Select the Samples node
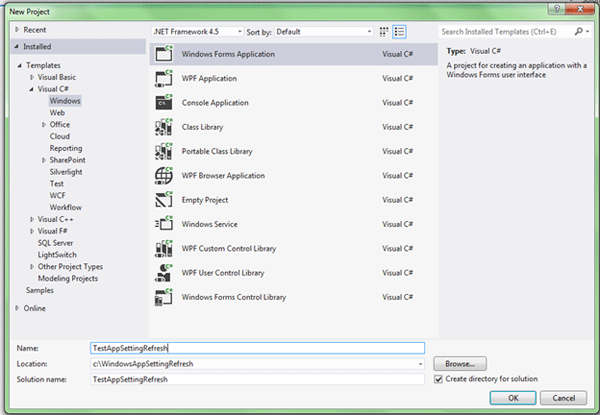Image resolution: width=600 pixels, height=415 pixels. pyautogui.click(x=40, y=290)
